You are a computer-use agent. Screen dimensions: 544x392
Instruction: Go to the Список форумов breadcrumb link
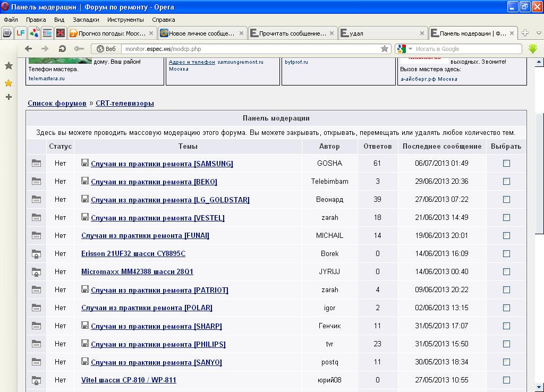[x=57, y=104]
